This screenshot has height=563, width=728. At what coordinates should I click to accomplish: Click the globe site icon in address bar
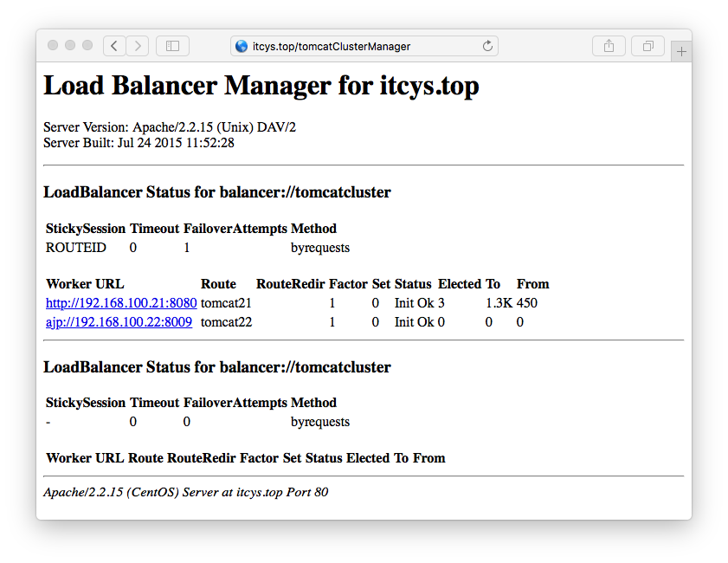pos(242,47)
